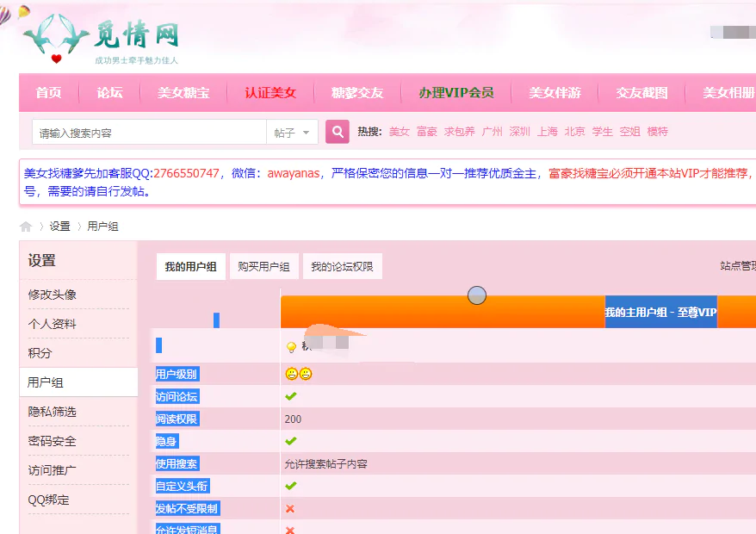Select the 我的用户组 tab
The image size is (756, 534).
(x=191, y=266)
